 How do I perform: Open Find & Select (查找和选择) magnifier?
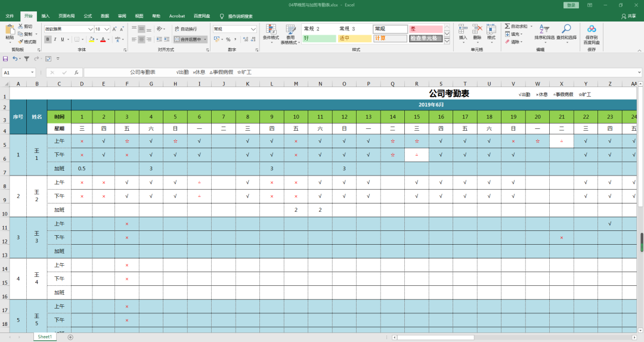(566, 32)
